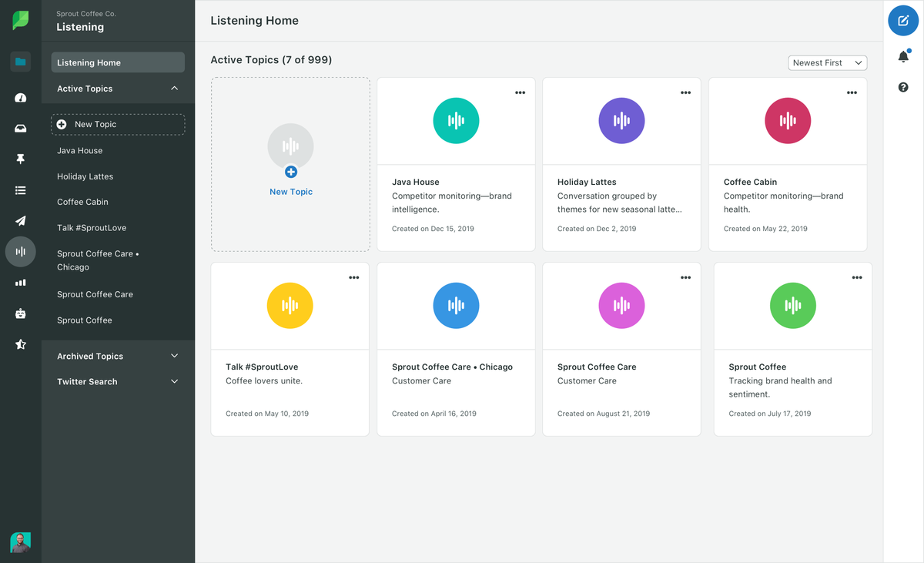The width and height of the screenshot is (924, 563).
Task: Select Holiday Lattes in sidebar
Action: (85, 176)
